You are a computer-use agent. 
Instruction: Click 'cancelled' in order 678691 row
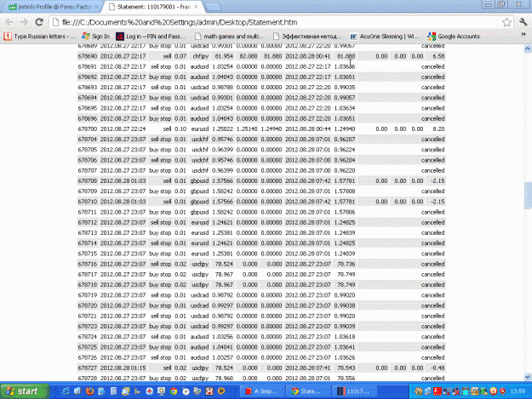pyautogui.click(x=432, y=66)
